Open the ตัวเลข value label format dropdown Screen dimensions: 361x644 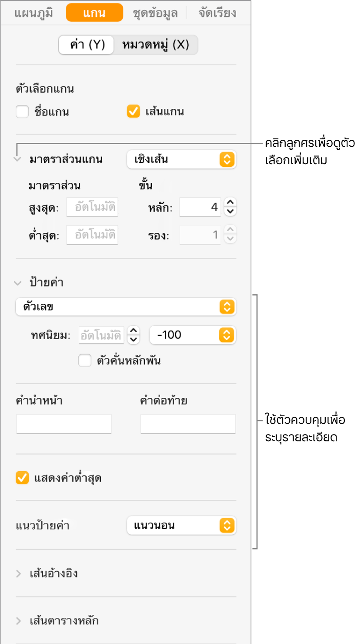click(x=125, y=307)
